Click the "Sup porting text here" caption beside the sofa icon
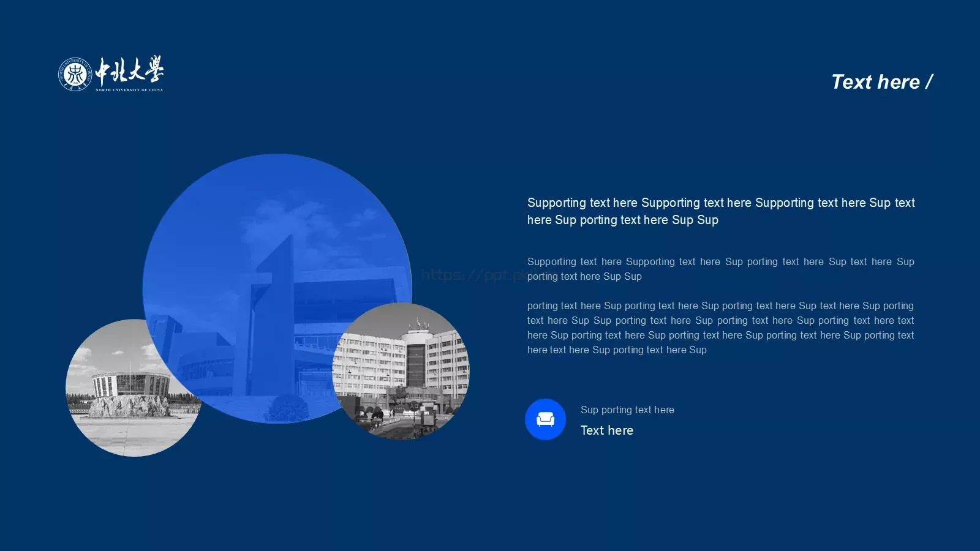980x551 pixels. tap(627, 410)
